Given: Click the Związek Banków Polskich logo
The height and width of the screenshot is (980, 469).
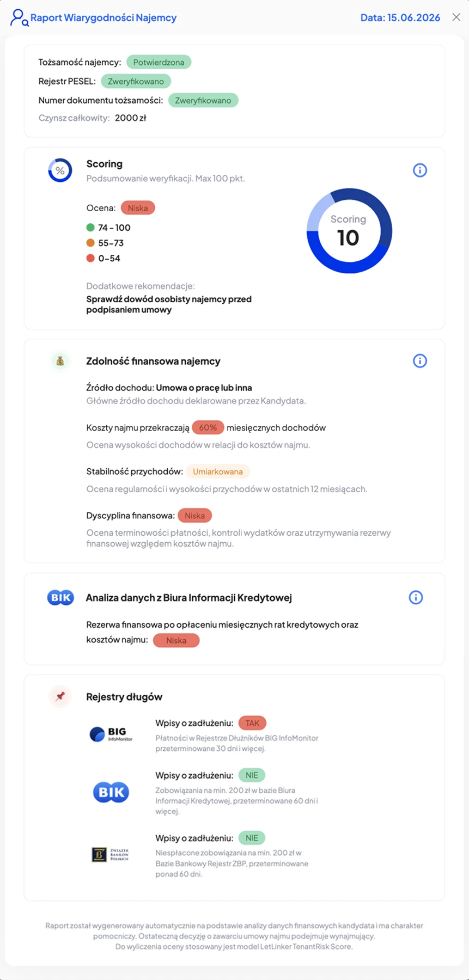Looking at the screenshot, I should point(110,854).
